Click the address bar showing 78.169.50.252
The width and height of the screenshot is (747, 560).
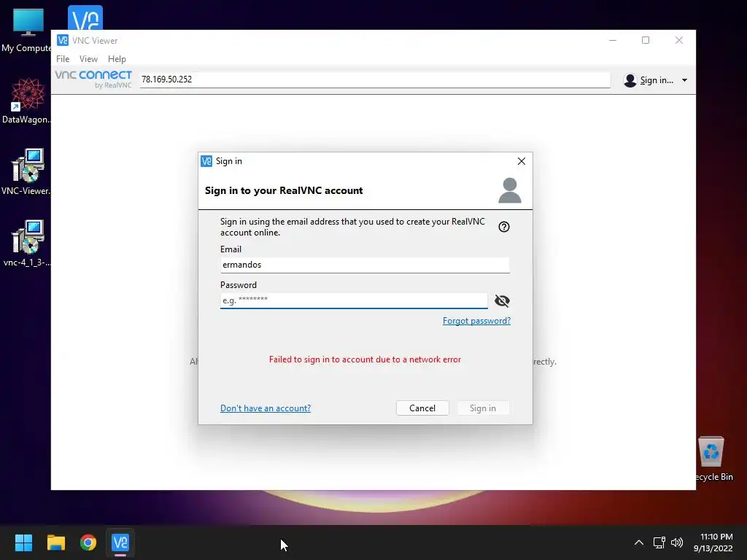pyautogui.click(x=374, y=79)
